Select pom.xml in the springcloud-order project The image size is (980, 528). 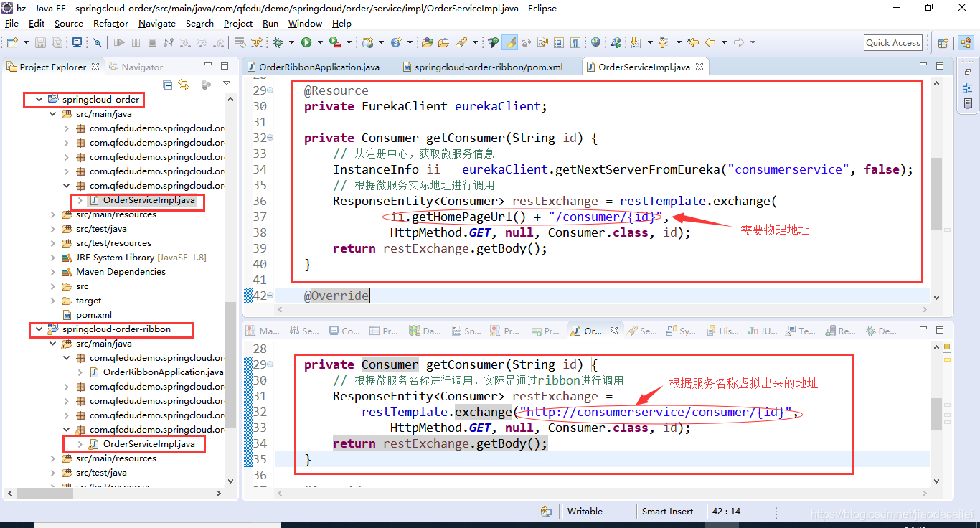[x=86, y=315]
